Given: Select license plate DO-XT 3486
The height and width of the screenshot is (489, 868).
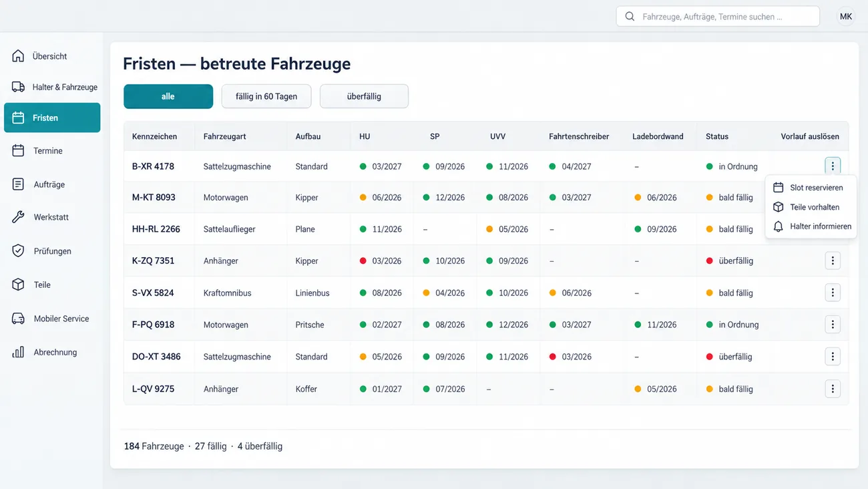Looking at the screenshot, I should (x=156, y=357).
